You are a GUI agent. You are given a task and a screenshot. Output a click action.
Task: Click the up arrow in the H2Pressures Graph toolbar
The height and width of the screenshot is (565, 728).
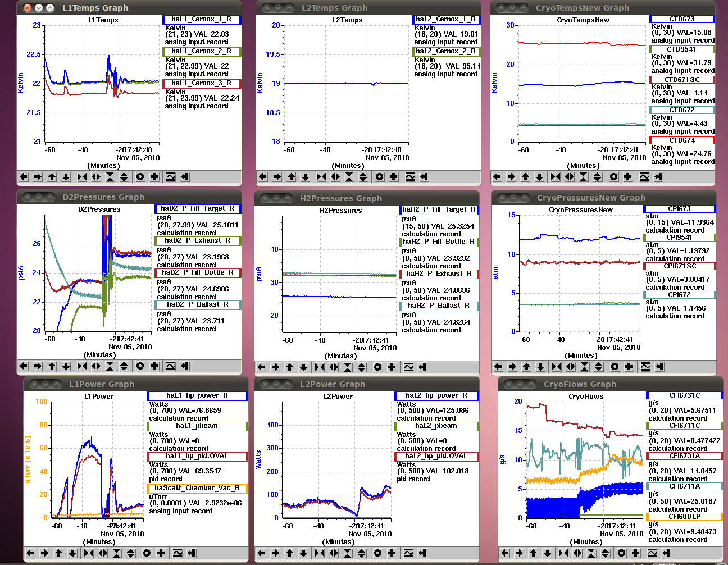coord(289,367)
